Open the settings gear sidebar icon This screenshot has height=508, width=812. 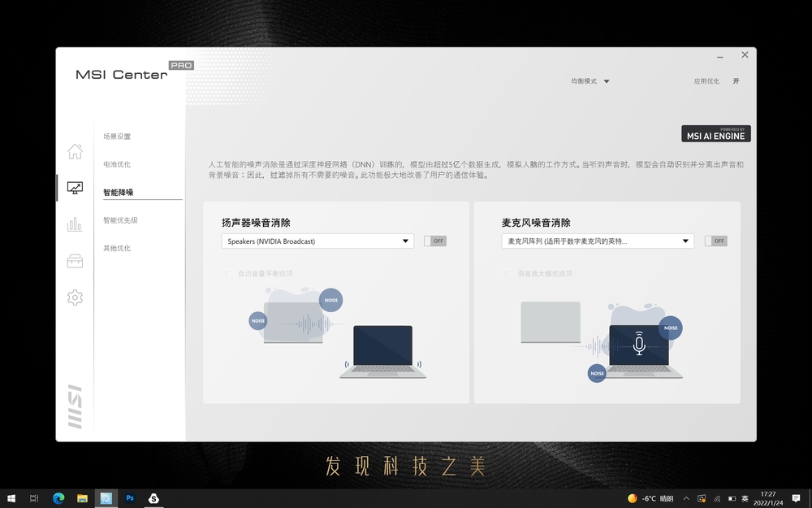click(x=75, y=297)
